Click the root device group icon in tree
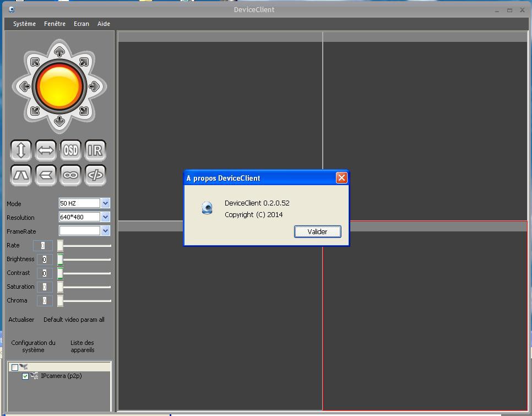 click(x=24, y=366)
